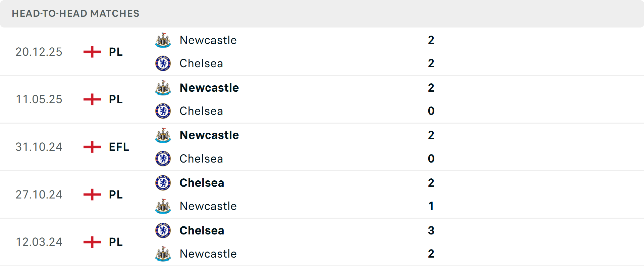Click the Newcastle crest in the 11.05.25 match
Screen dimensions: 644x266
tap(163, 88)
